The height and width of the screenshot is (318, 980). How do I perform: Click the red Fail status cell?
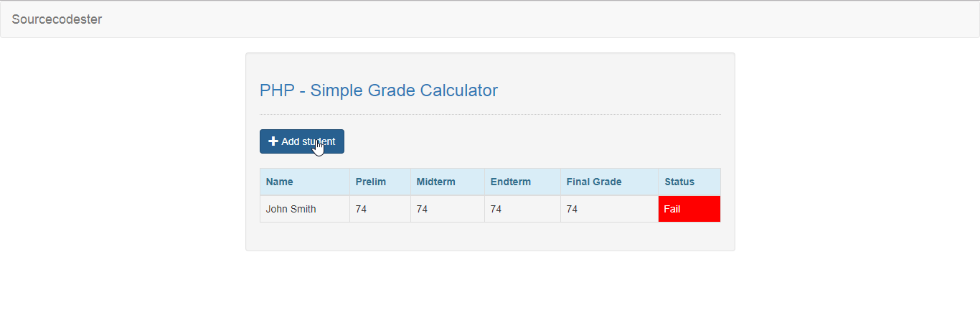[689, 209]
